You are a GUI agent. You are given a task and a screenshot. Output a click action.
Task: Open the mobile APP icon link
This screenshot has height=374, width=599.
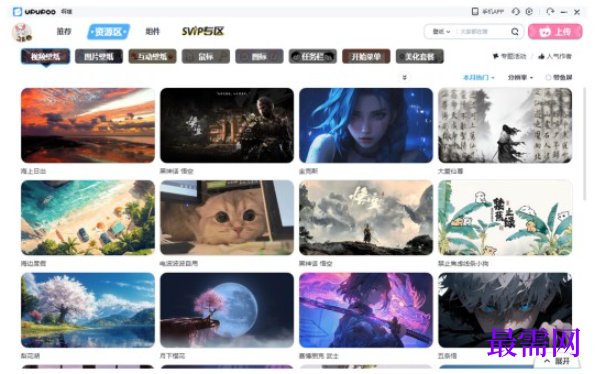click(x=475, y=11)
